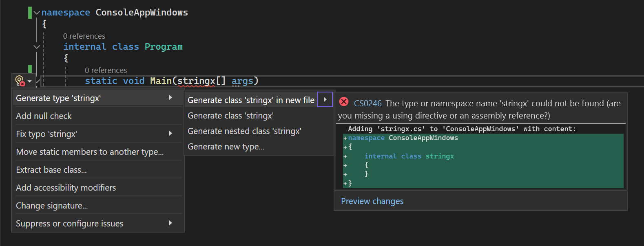Click the arrow next to 'in new file'
This screenshot has width=644, height=246.
(325, 100)
